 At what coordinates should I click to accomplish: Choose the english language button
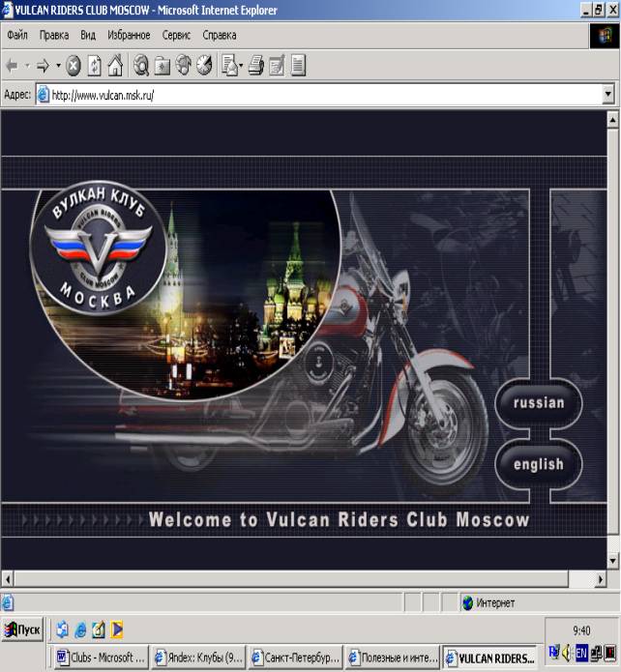click(539, 464)
